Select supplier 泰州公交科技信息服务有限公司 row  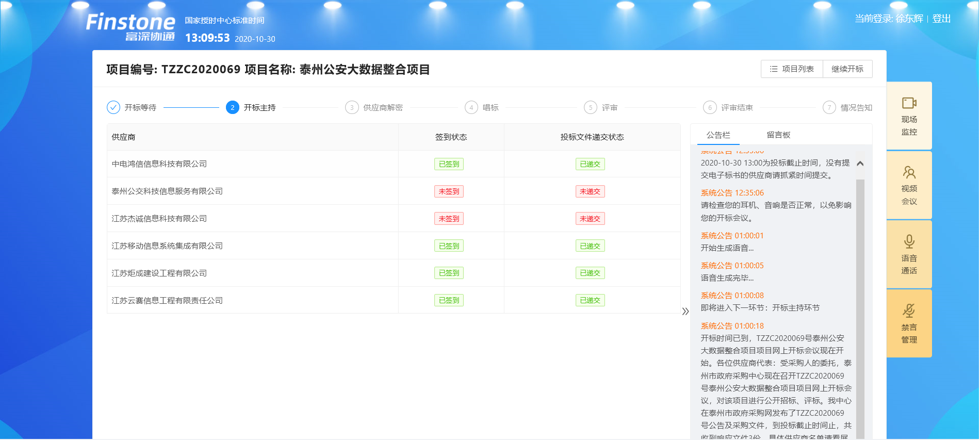coord(394,191)
